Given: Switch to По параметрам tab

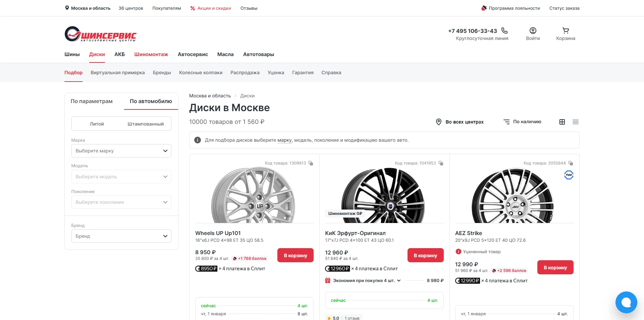Looking at the screenshot, I should [x=92, y=101].
